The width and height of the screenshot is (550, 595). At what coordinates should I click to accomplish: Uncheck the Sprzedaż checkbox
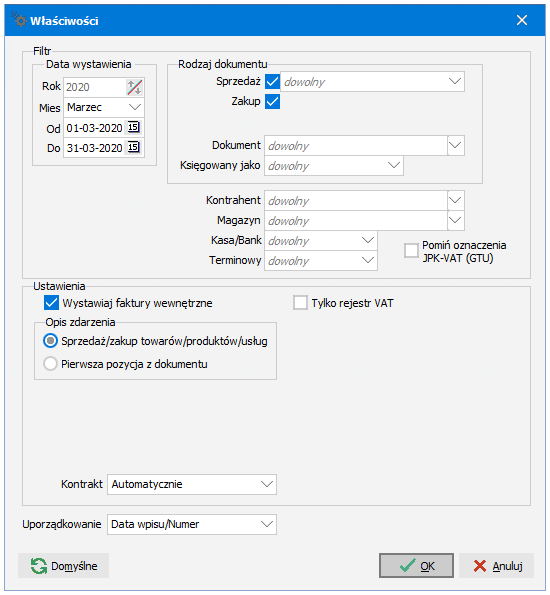pyautogui.click(x=273, y=82)
